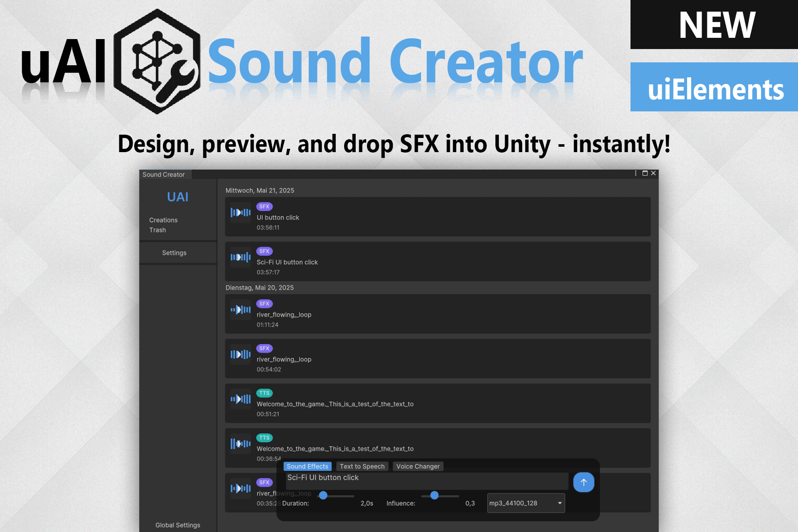Click the Influence slider handle
This screenshot has width=798, height=532.
click(x=434, y=495)
